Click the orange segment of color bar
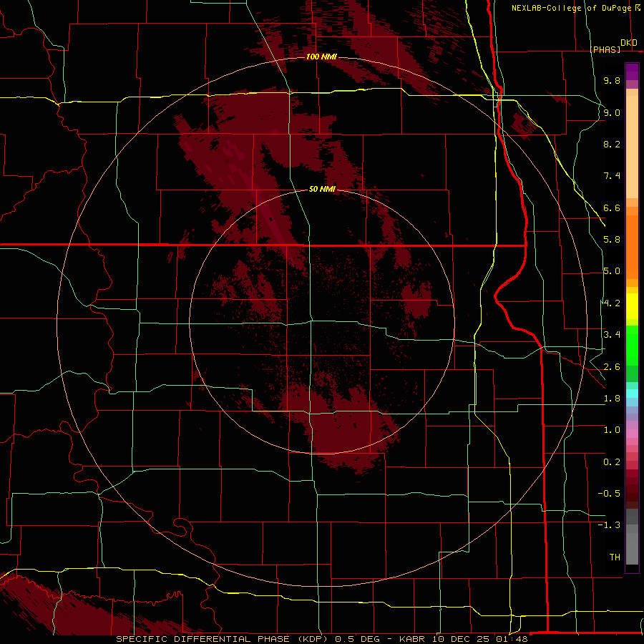The width and height of the screenshot is (644, 644). (x=632, y=246)
